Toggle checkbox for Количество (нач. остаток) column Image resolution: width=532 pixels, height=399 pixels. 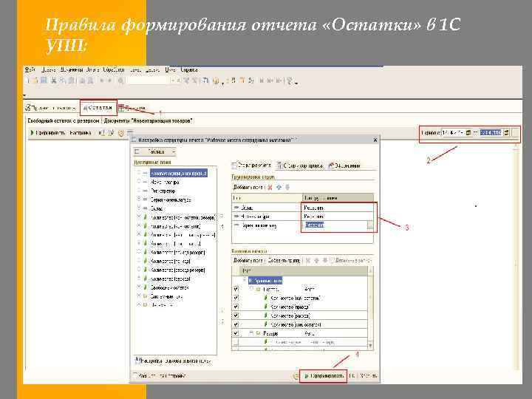coord(236,298)
